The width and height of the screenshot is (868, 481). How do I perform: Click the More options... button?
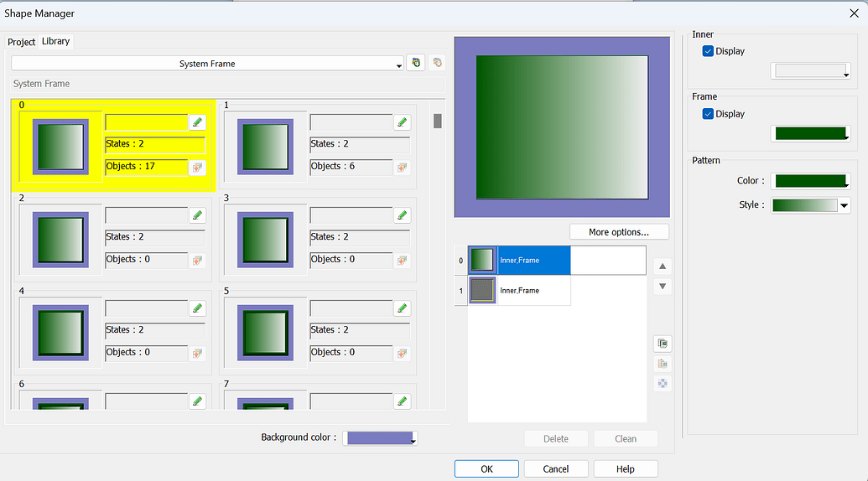(x=619, y=232)
